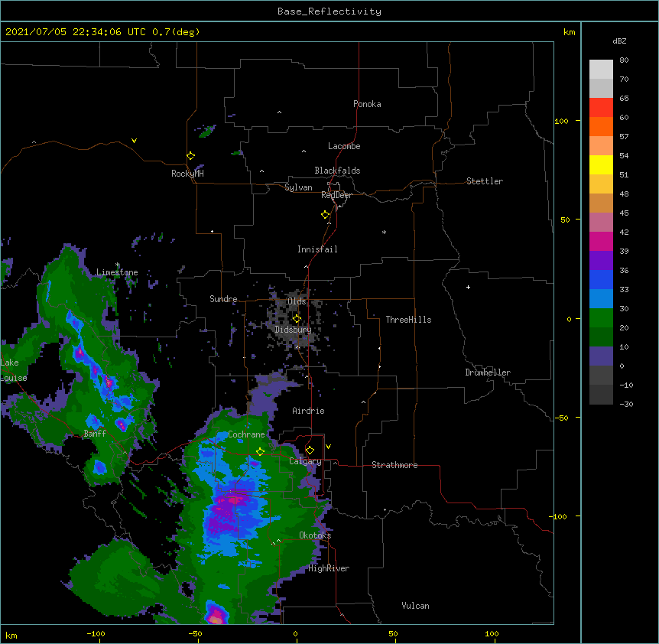Click the Ponoka city label
659x644 pixels.
pos(367,104)
